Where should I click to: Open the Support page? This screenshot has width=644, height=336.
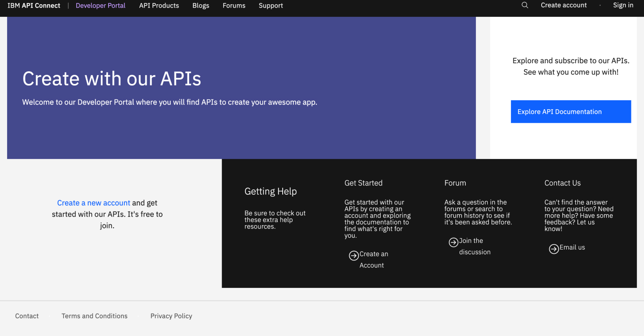pyautogui.click(x=270, y=5)
